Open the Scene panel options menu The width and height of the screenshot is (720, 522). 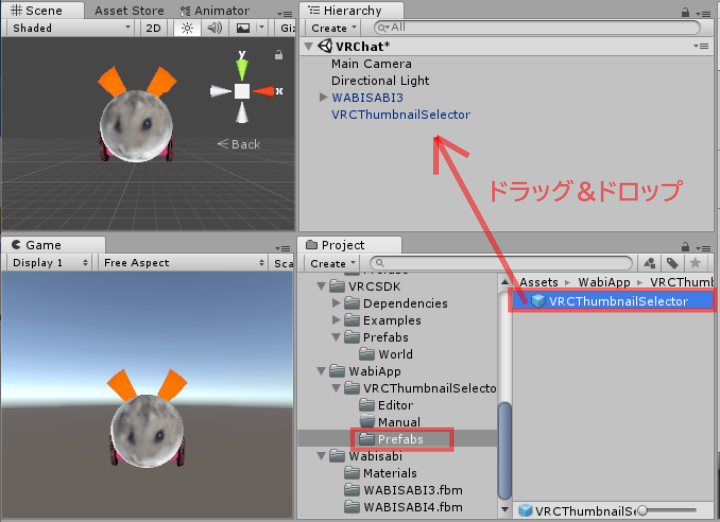[x=285, y=14]
